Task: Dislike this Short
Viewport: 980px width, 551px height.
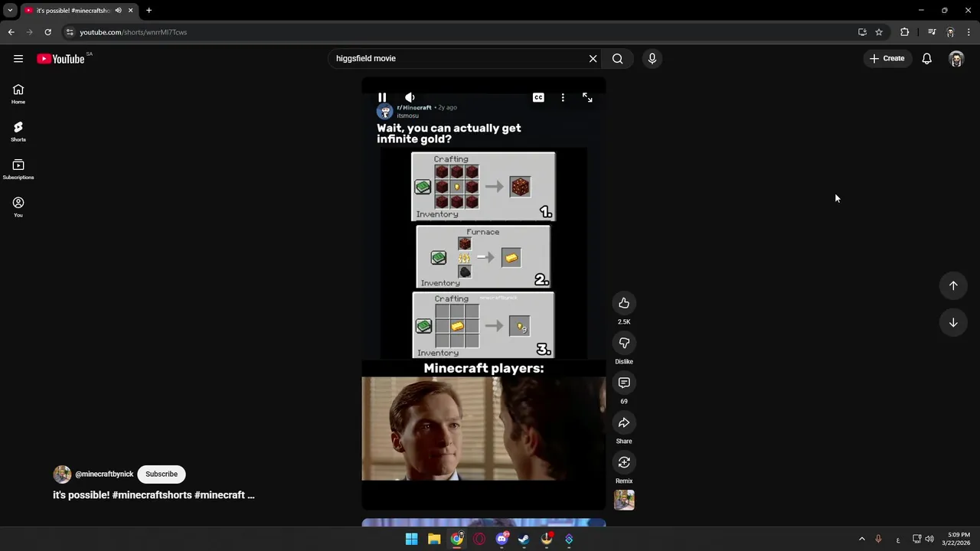Action: tap(624, 343)
